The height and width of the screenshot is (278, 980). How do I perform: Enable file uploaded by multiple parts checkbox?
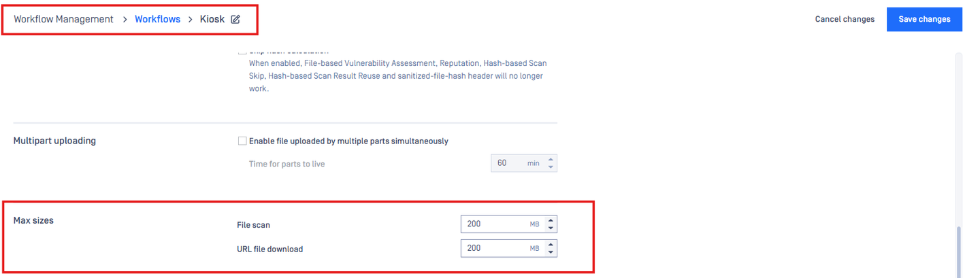tap(242, 141)
